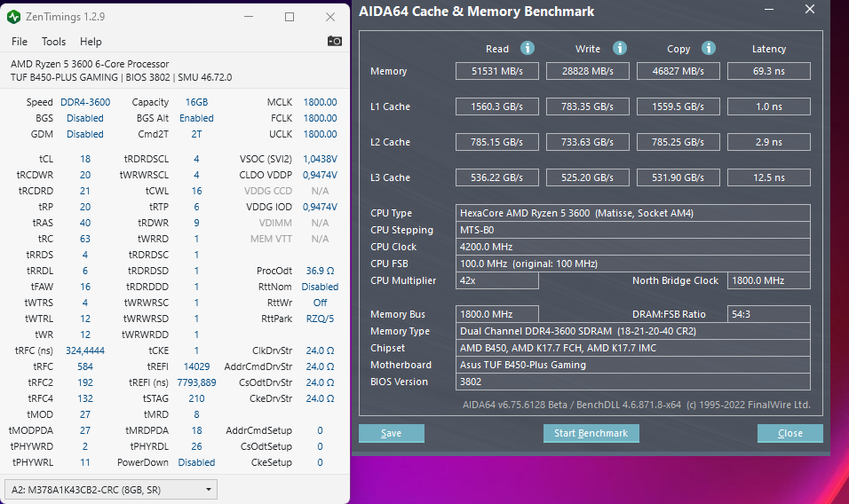Click the L2 Cache read value 785.15 GB/s

coord(497,142)
